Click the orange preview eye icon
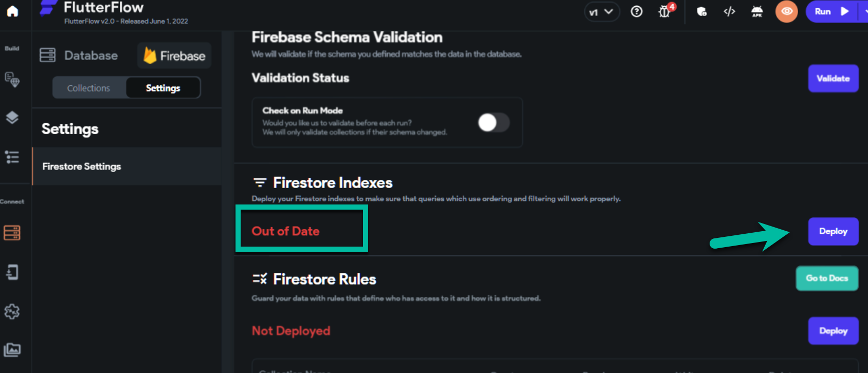868x373 pixels. coord(786,11)
